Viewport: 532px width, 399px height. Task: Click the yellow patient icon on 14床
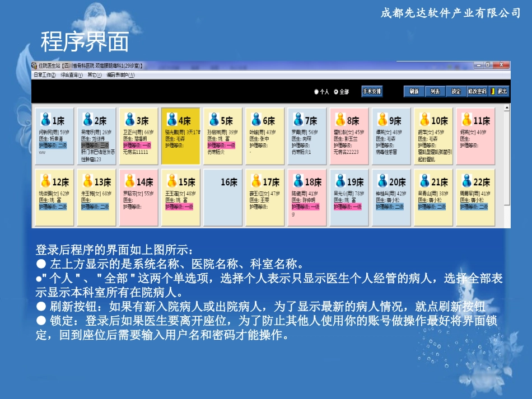(129, 181)
